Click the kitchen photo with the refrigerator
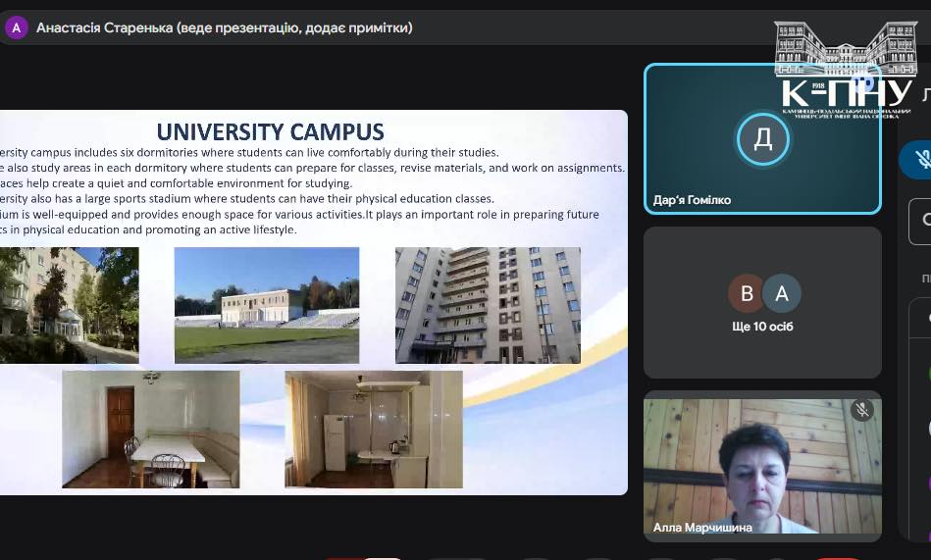931x560 pixels. click(x=373, y=429)
